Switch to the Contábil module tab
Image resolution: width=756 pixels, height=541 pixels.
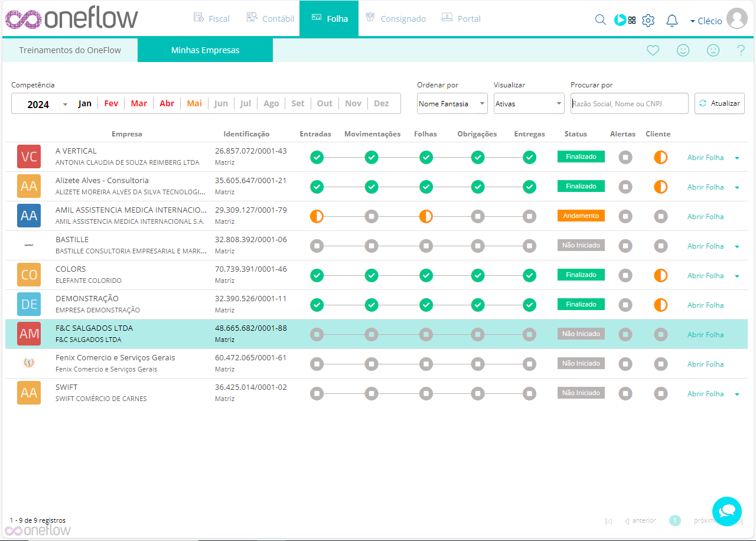point(270,18)
